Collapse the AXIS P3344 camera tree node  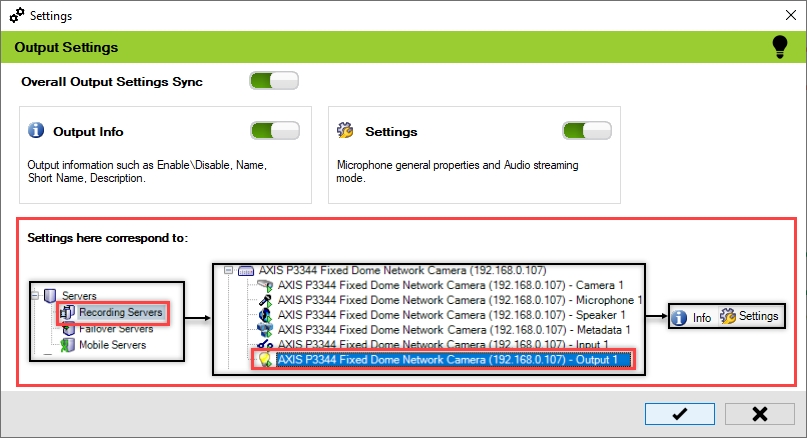227,270
